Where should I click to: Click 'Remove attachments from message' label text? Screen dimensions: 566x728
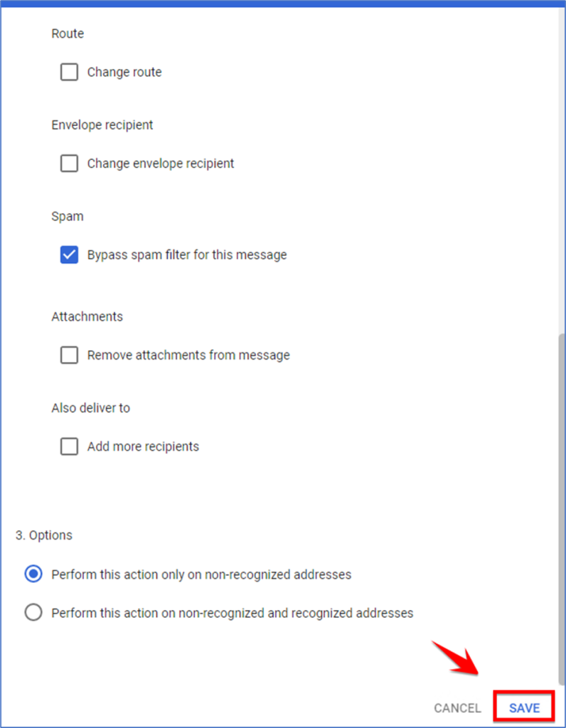(x=188, y=355)
